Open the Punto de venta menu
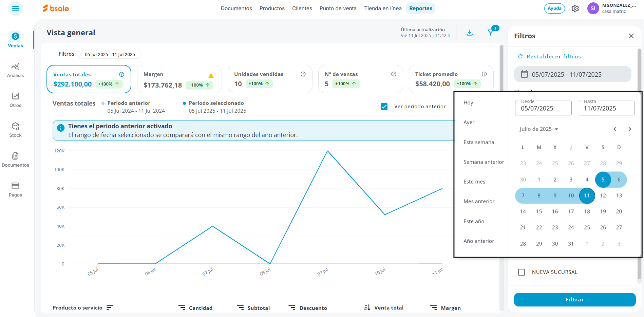 coord(338,8)
